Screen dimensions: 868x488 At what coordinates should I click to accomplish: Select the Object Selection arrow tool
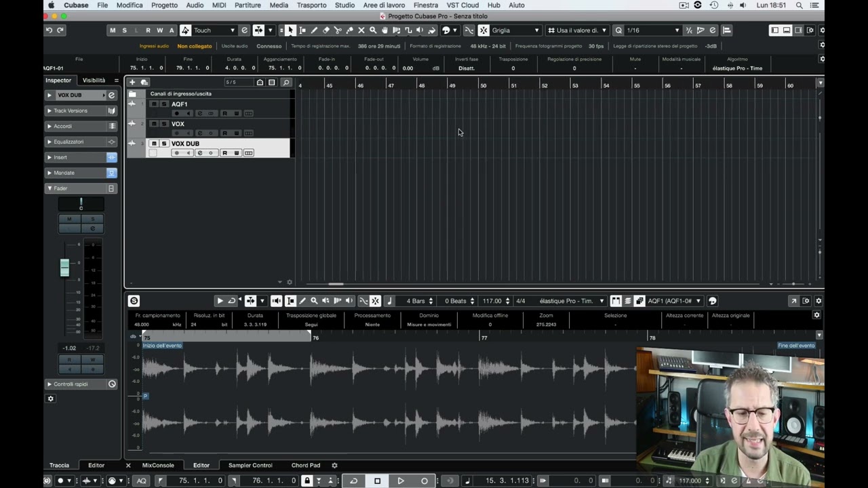[x=290, y=30]
